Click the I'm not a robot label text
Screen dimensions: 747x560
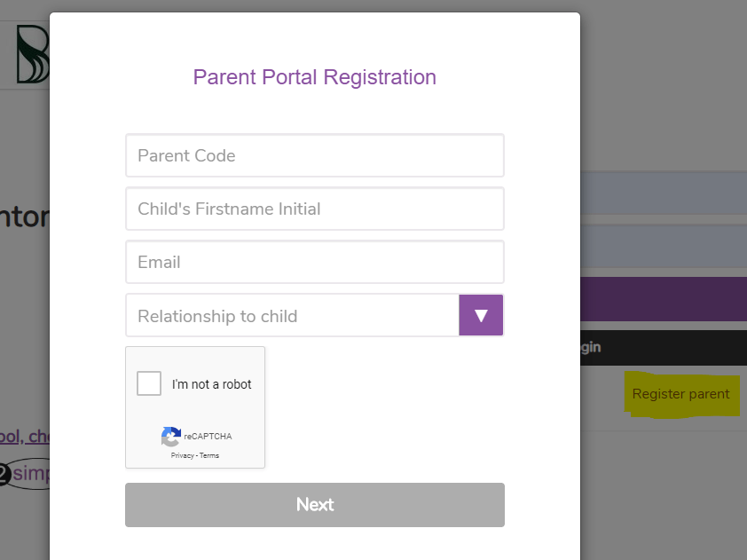211,384
